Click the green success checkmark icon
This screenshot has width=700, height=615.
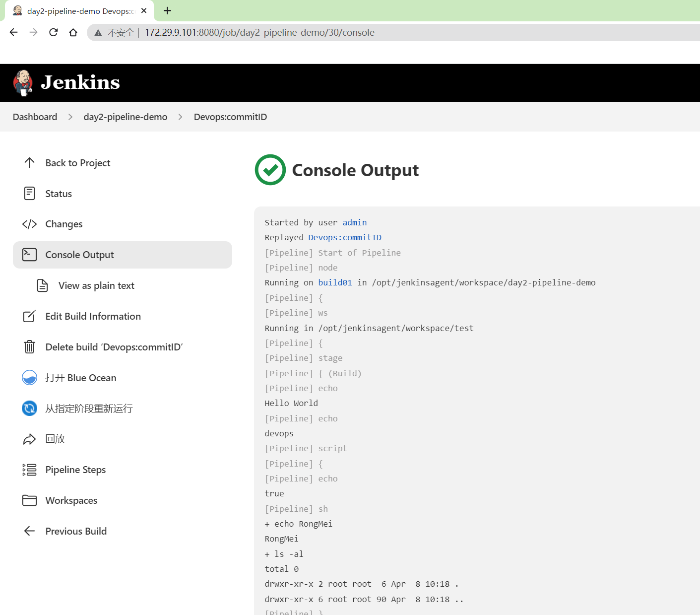270,170
